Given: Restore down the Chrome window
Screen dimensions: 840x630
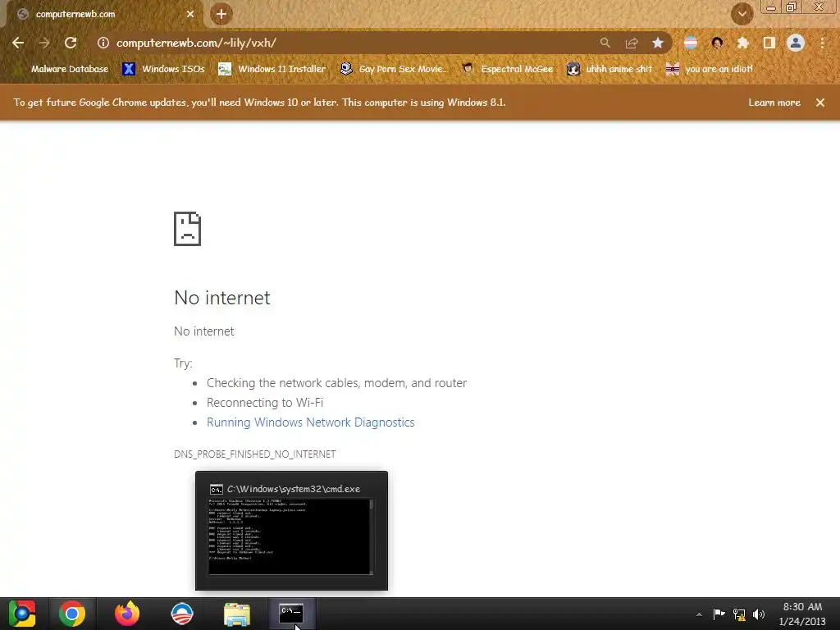Looking at the screenshot, I should (x=792, y=7).
